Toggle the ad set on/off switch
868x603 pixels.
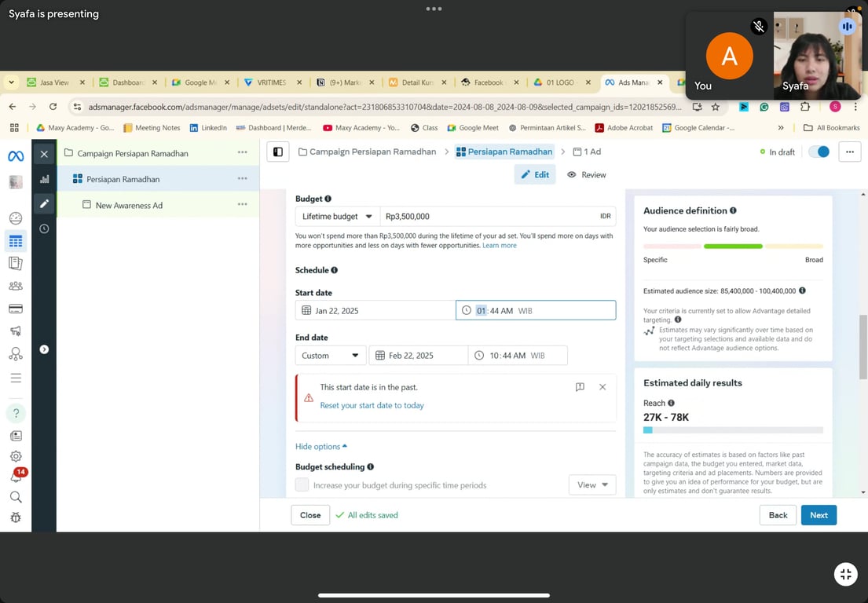click(x=819, y=152)
